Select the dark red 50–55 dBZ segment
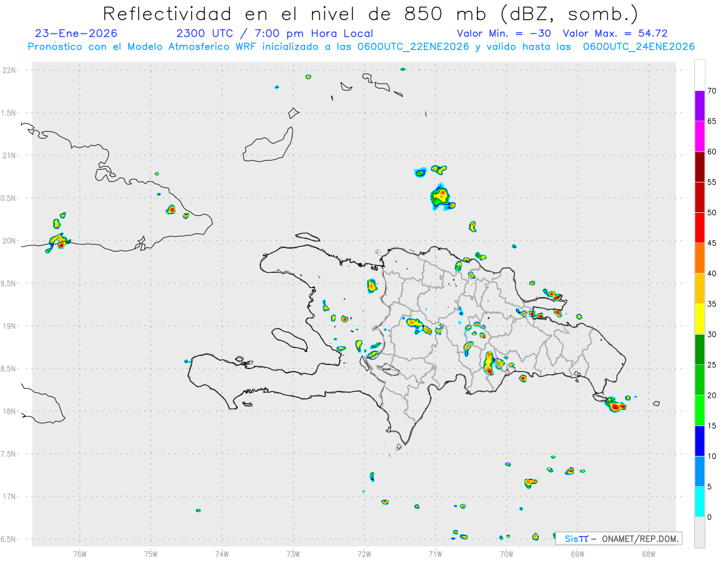Screen dimensions: 728x562 click(x=699, y=198)
